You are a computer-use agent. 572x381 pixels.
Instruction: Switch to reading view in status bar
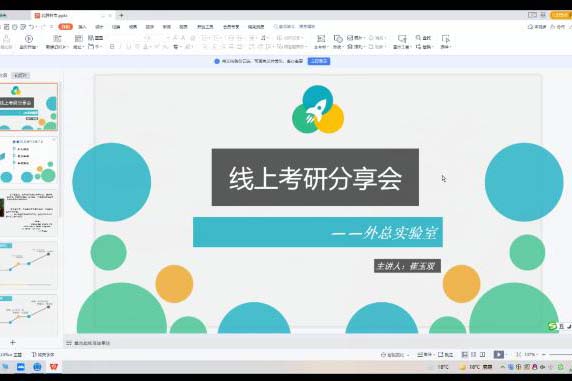pyautogui.click(x=483, y=354)
